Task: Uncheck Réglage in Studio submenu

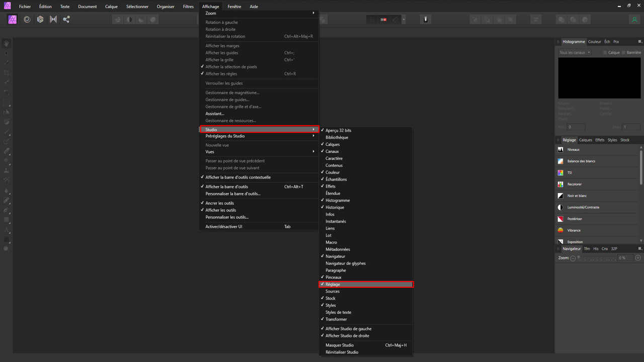Action: pos(366,285)
